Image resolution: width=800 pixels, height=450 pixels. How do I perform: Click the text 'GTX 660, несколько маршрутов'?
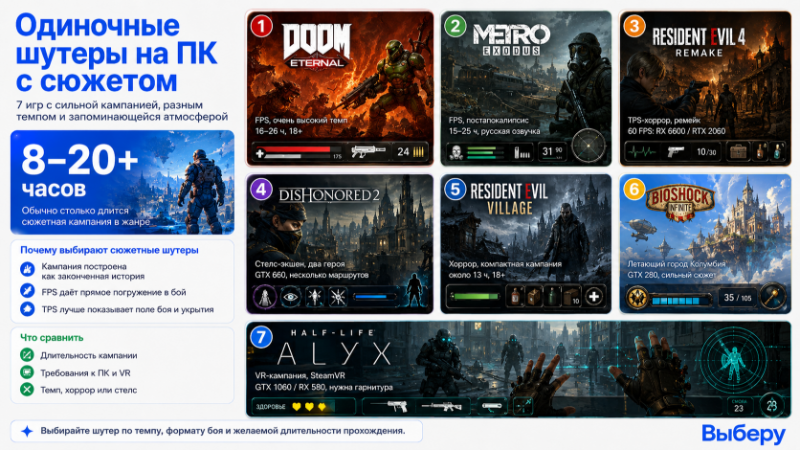312,275
